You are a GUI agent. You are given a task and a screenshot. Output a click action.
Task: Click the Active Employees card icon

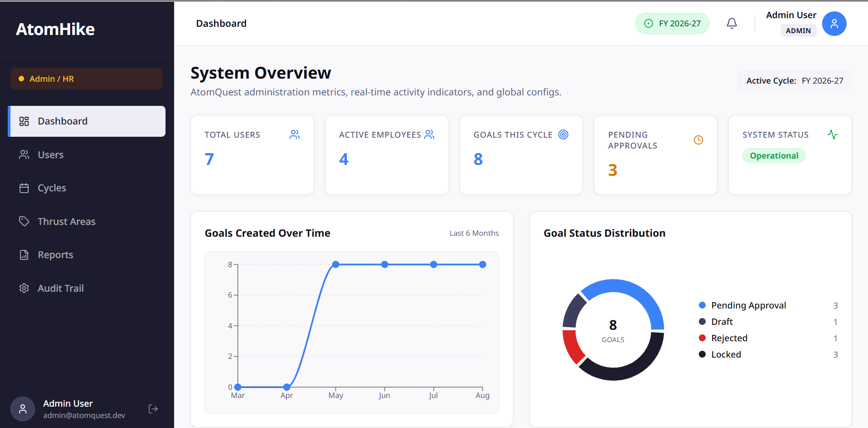pyautogui.click(x=429, y=134)
